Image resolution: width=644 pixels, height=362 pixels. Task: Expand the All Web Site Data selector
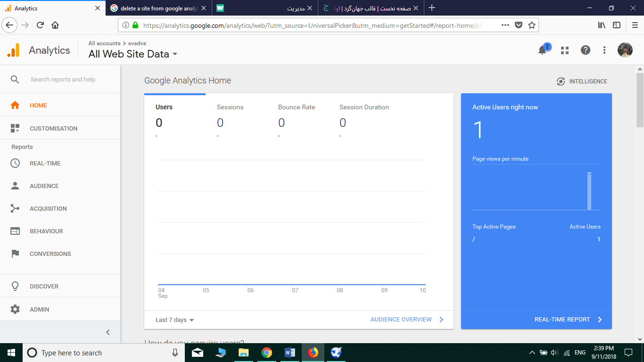point(133,54)
